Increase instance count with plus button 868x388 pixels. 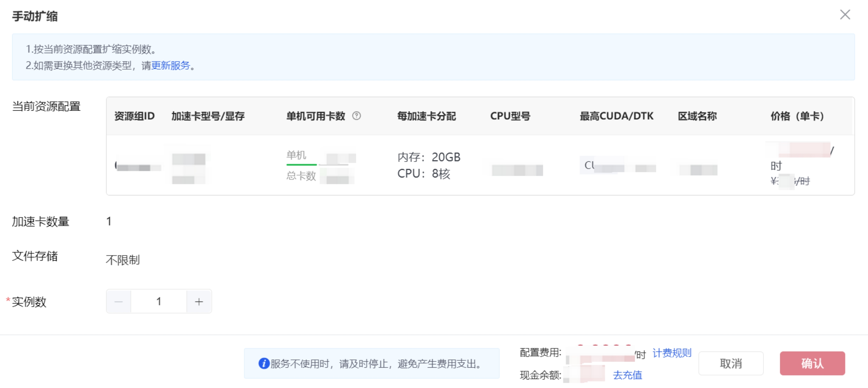click(199, 301)
